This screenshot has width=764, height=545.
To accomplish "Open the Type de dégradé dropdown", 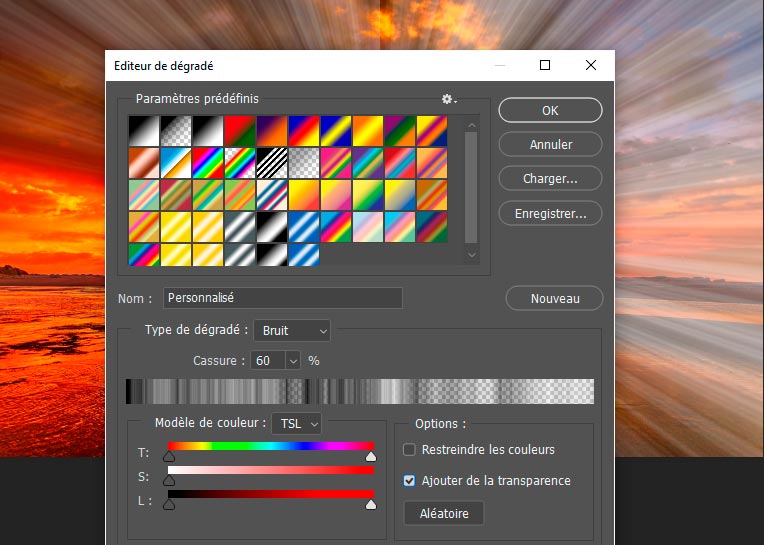I will click(292, 330).
